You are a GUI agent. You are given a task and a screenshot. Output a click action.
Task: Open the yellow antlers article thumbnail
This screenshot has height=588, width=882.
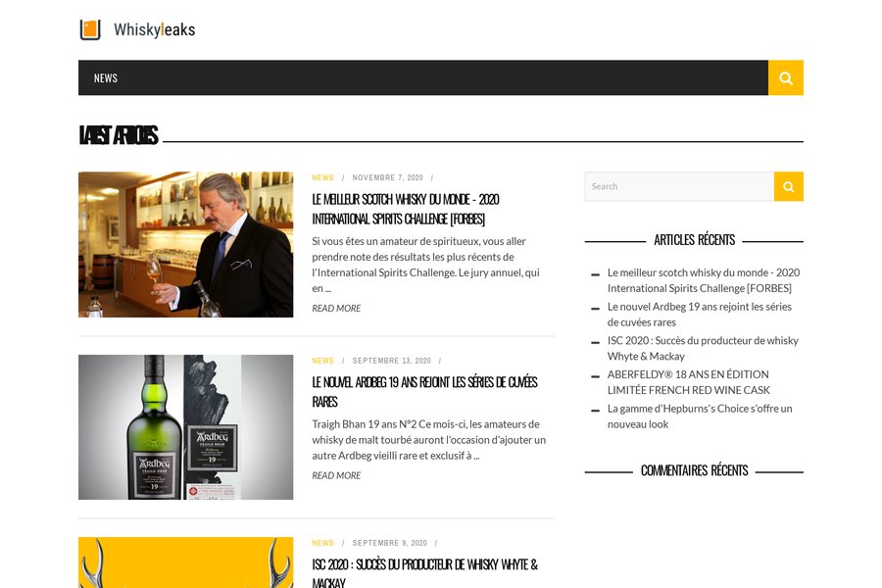(185, 563)
